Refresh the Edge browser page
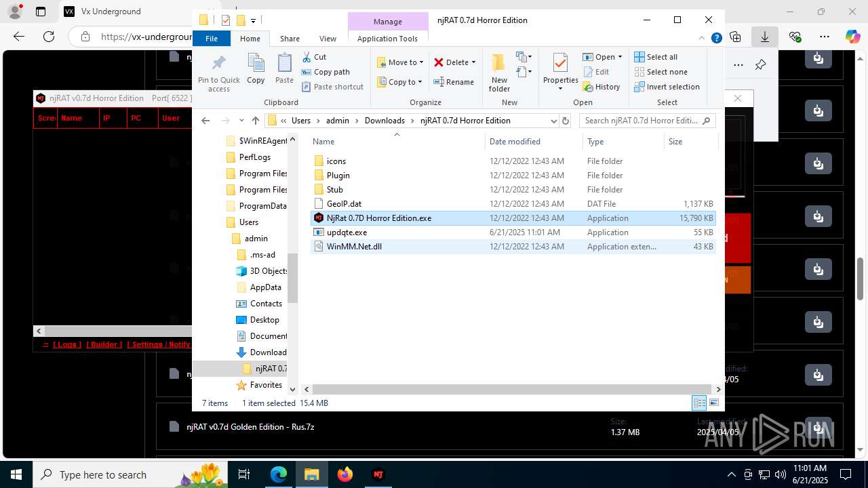 pyautogui.click(x=49, y=37)
